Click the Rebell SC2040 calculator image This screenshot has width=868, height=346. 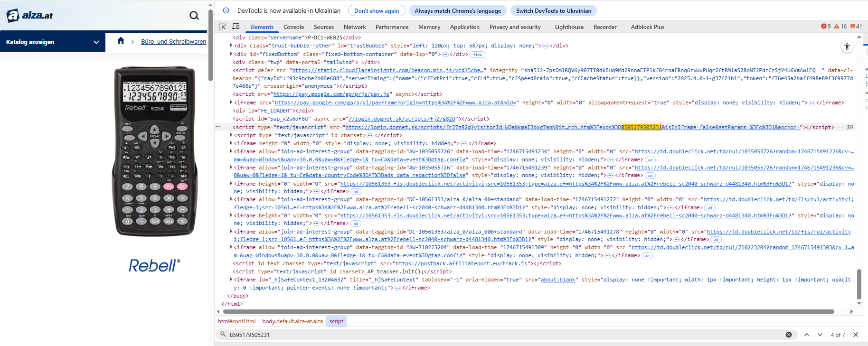(x=155, y=151)
